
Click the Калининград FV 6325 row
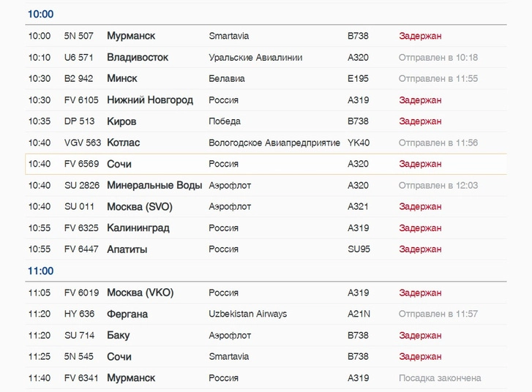click(x=266, y=228)
